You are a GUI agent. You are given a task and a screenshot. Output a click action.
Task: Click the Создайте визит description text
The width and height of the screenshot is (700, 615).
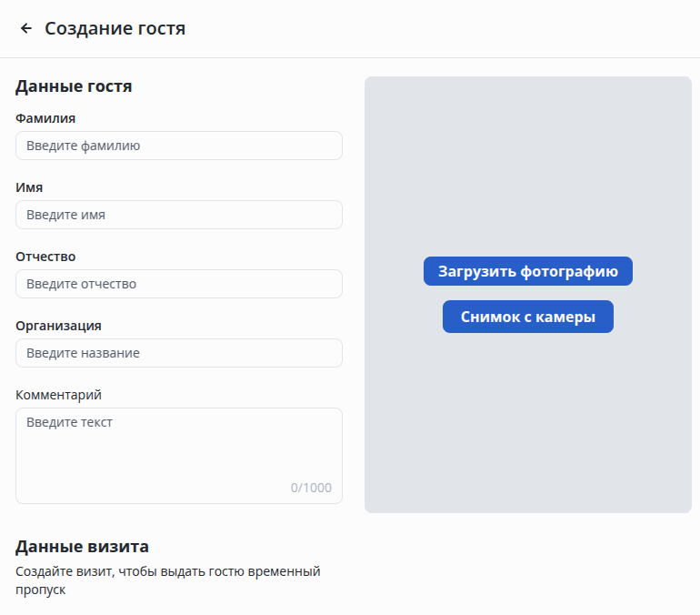point(168,580)
